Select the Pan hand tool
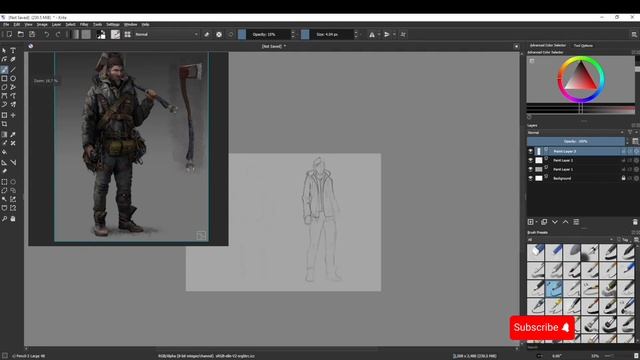The height and width of the screenshot is (360, 640). [13, 219]
